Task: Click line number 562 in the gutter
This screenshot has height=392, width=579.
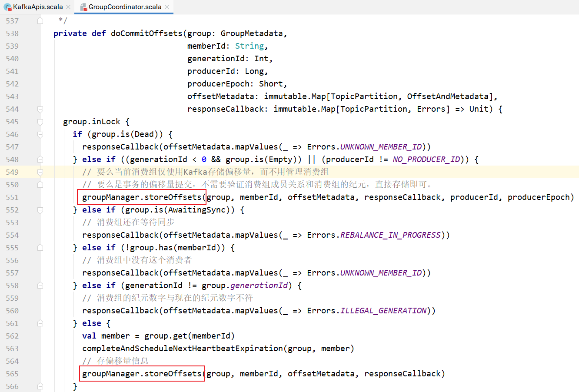Action: (12, 336)
